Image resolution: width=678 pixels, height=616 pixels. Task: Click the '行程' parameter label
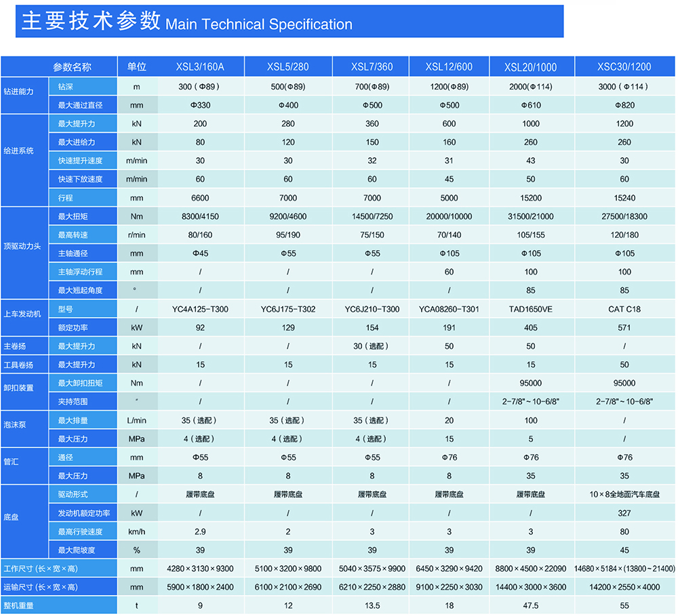[x=66, y=198]
